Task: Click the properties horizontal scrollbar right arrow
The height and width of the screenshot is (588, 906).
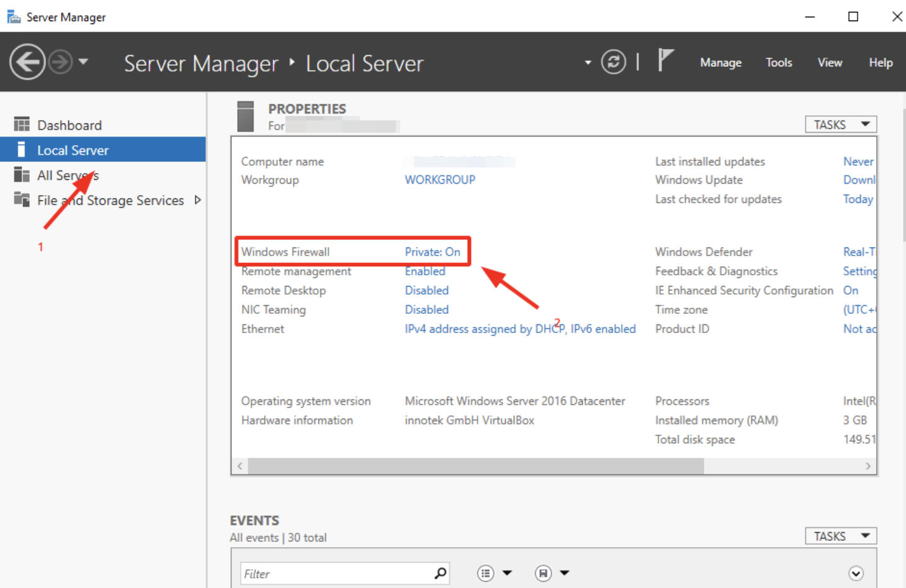Action: [x=868, y=466]
